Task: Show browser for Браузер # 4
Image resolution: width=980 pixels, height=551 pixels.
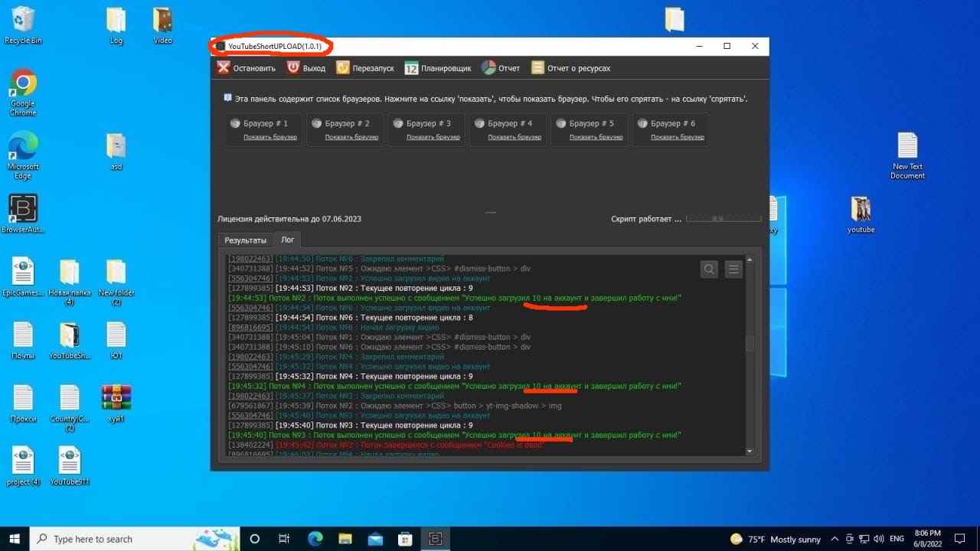Action: click(514, 137)
